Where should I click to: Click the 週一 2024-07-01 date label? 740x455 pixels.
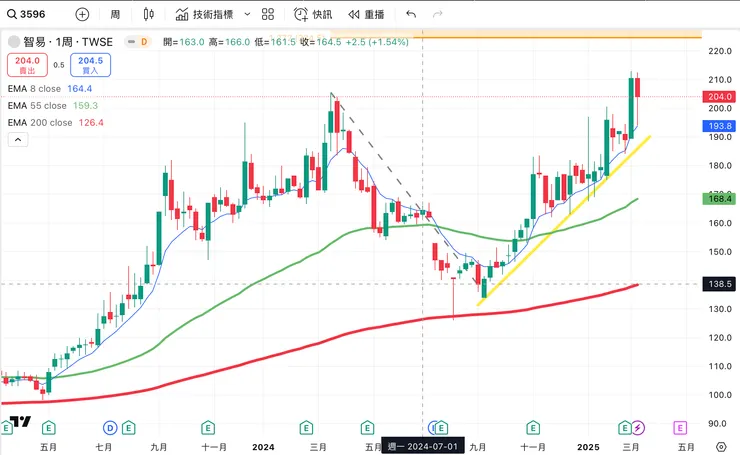click(423, 447)
